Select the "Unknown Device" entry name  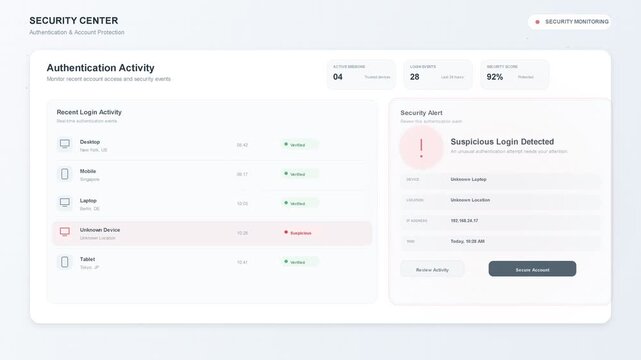click(x=100, y=230)
